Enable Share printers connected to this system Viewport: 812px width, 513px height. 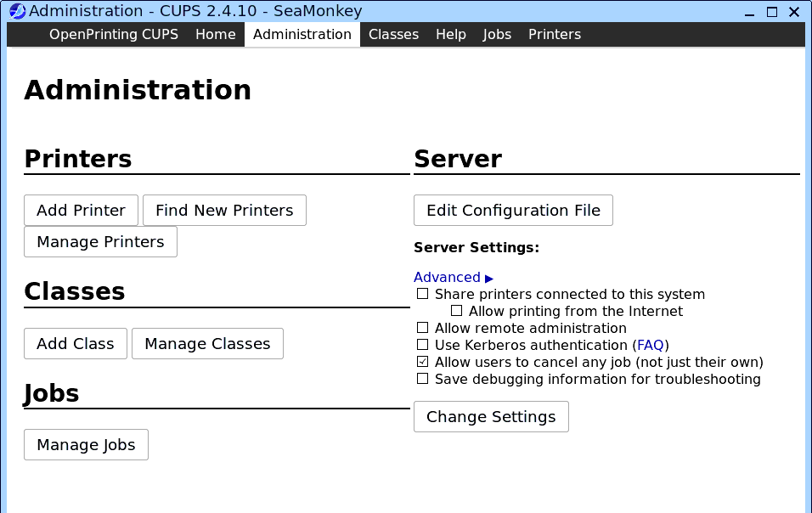(x=423, y=294)
